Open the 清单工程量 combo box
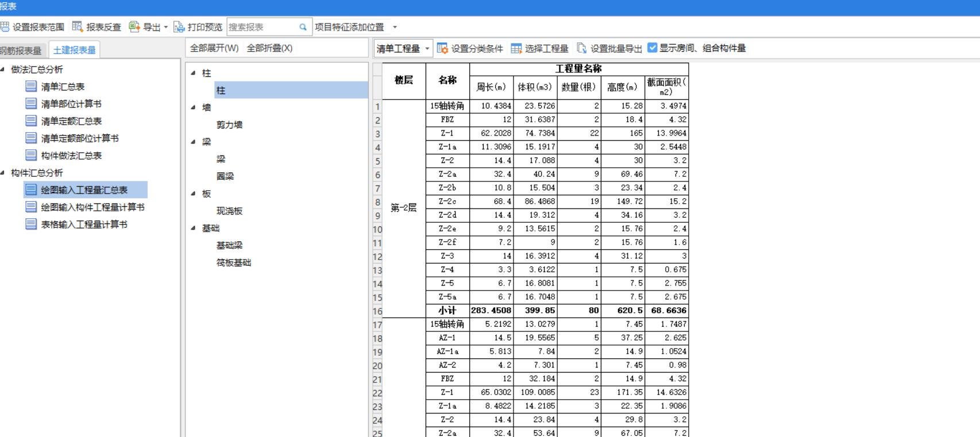 point(403,49)
